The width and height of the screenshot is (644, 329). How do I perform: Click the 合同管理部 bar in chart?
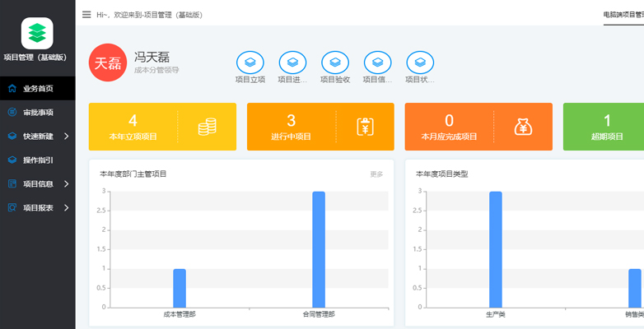[x=319, y=249]
